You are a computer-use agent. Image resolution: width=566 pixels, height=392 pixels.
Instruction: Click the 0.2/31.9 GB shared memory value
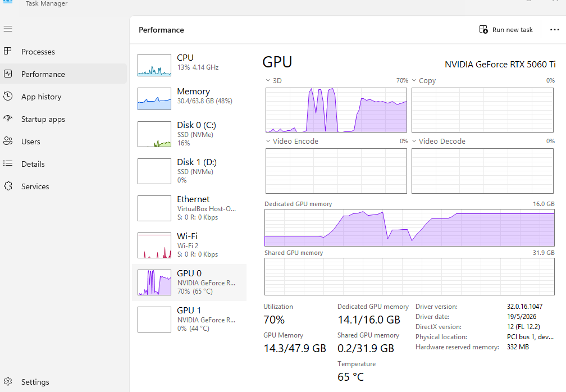366,348
